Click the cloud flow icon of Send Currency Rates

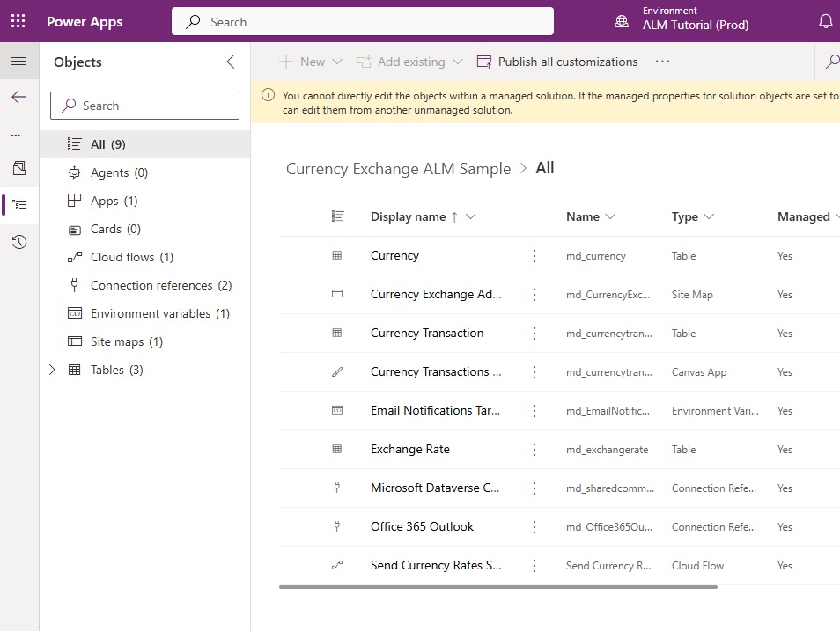(x=337, y=565)
